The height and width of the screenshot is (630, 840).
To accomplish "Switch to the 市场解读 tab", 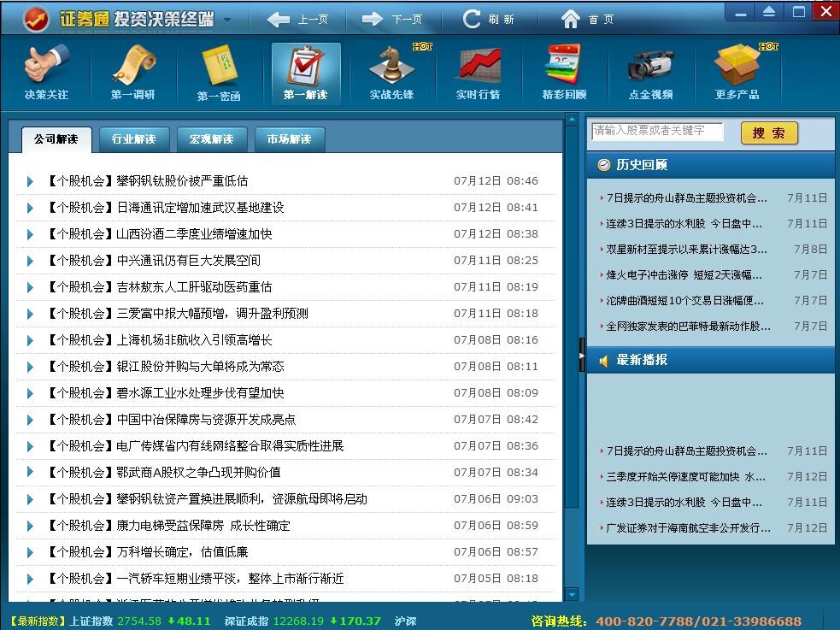I will (x=290, y=139).
